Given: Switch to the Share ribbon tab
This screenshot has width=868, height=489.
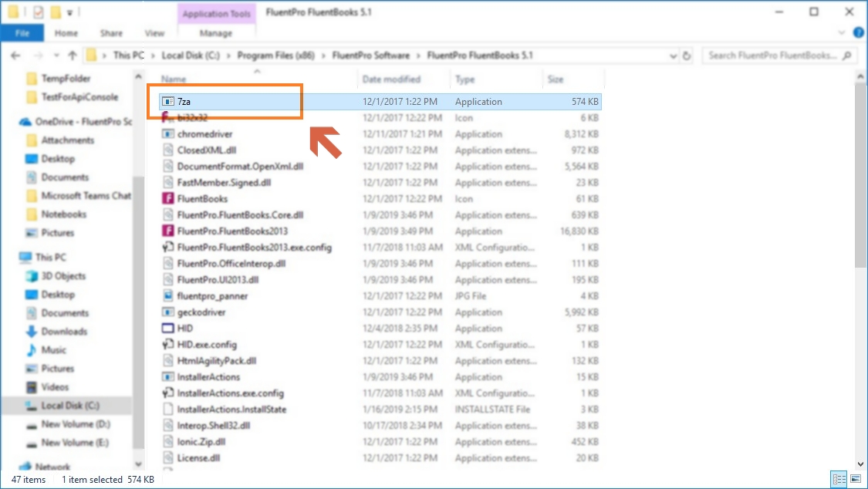Looking at the screenshot, I should pos(111,33).
